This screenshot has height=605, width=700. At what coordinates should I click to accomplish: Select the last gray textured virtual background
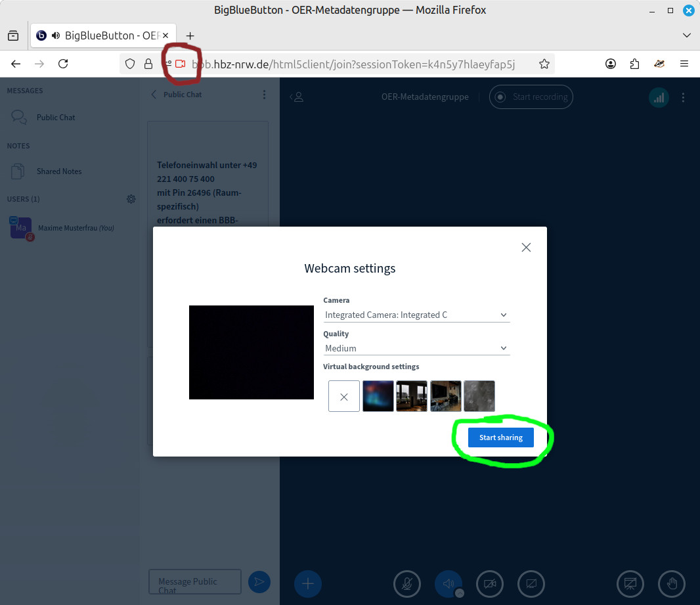pos(479,396)
